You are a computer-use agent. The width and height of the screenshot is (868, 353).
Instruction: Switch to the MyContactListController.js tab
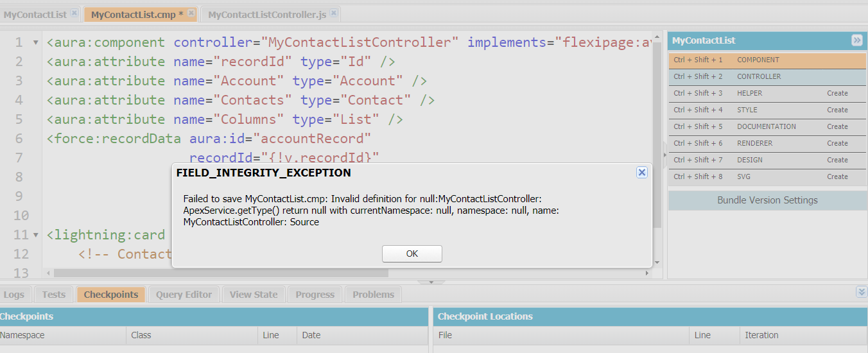tap(267, 14)
